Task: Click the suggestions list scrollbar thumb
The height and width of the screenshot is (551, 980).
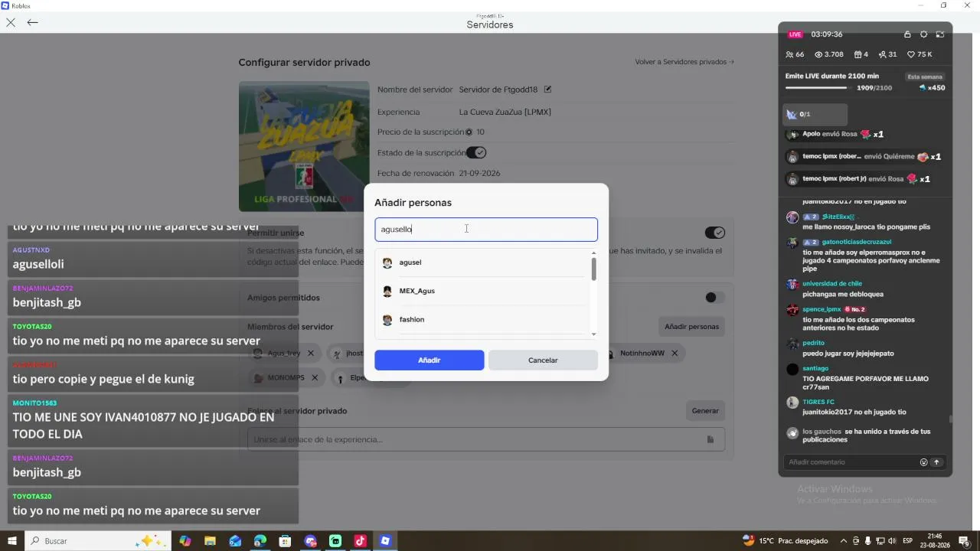Action: (593, 269)
